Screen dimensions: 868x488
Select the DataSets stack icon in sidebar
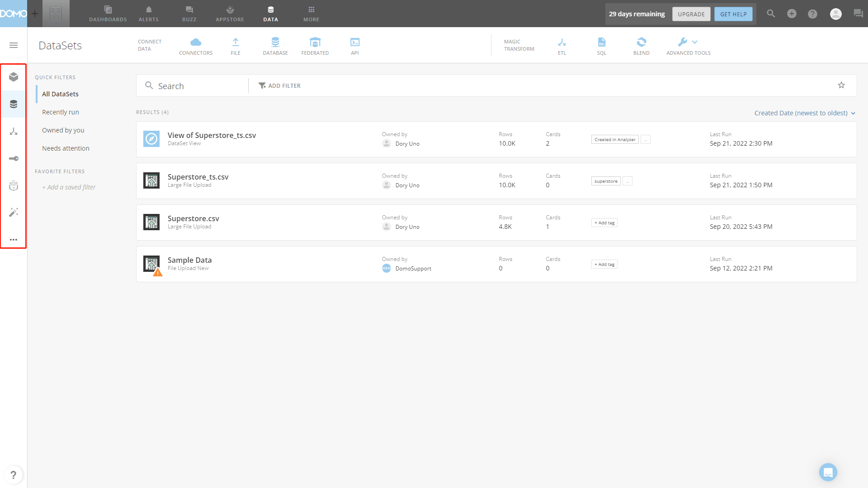click(x=14, y=104)
